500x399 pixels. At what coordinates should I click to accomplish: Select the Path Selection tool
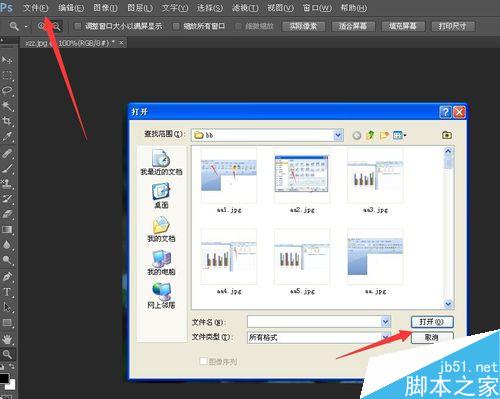click(7, 307)
